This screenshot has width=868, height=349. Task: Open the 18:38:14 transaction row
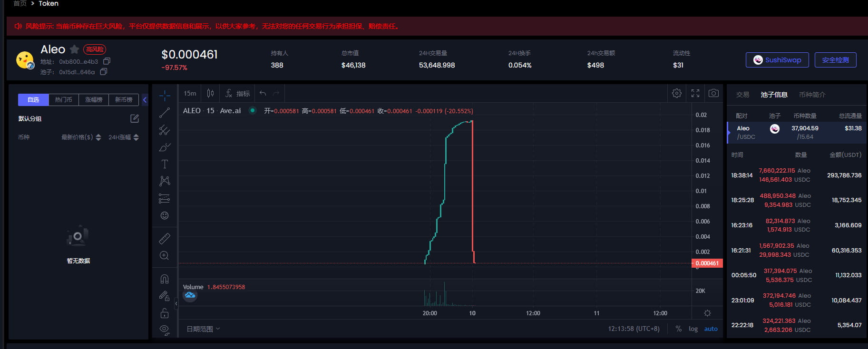pyautogui.click(x=797, y=175)
